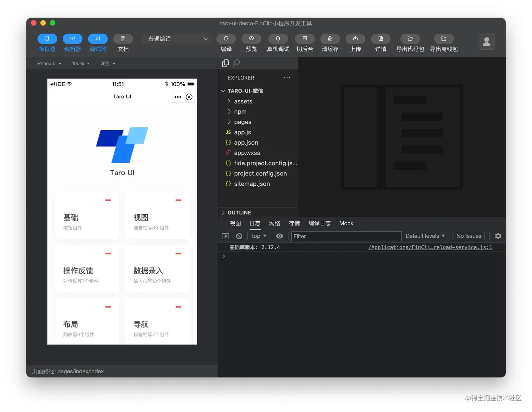Switch to the 存储 storage tab
Screen dimensions: 532x412
click(x=294, y=223)
